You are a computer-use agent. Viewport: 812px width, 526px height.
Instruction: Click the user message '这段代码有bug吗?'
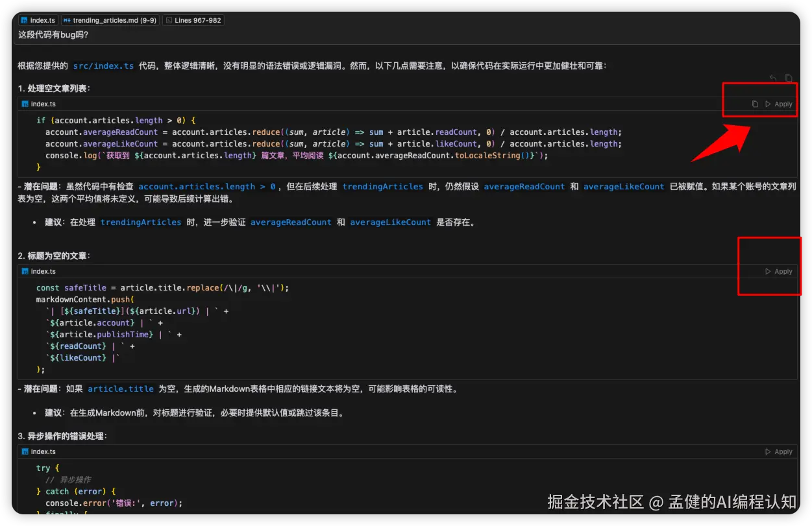click(x=53, y=34)
